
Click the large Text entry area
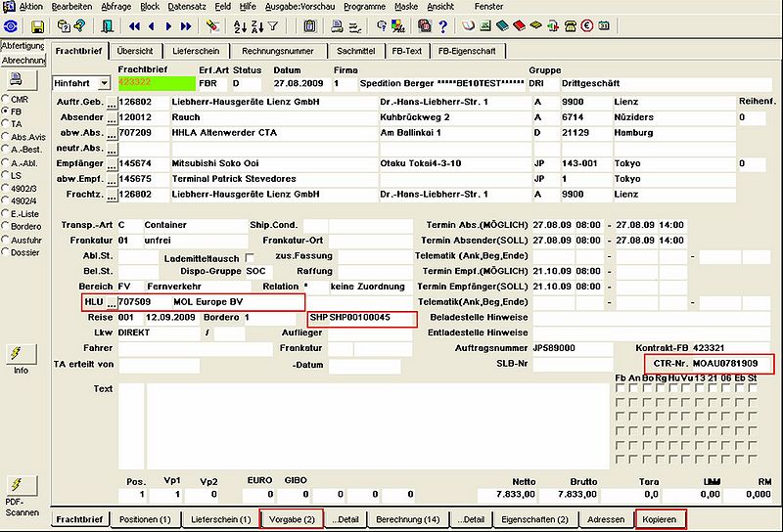tap(378, 426)
